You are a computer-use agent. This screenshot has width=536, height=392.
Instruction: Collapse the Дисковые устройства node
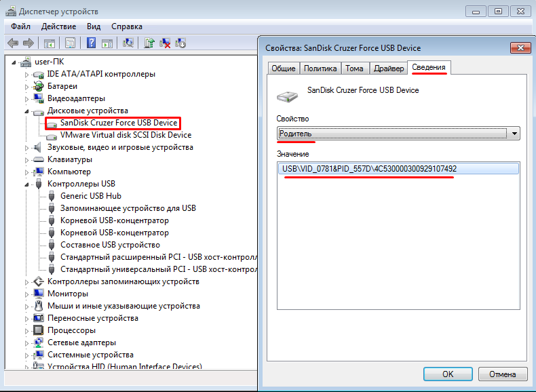click(27, 111)
